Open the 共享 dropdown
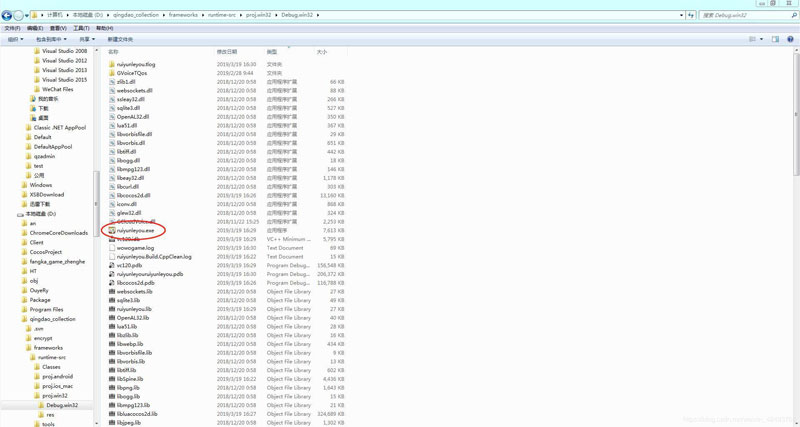The width and height of the screenshot is (800, 427). point(87,39)
